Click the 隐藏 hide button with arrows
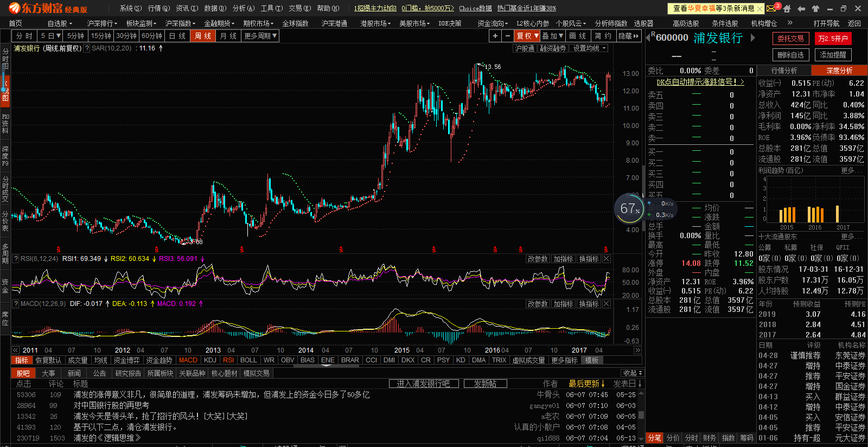The width and height of the screenshot is (868, 447). pyautogui.click(x=629, y=36)
